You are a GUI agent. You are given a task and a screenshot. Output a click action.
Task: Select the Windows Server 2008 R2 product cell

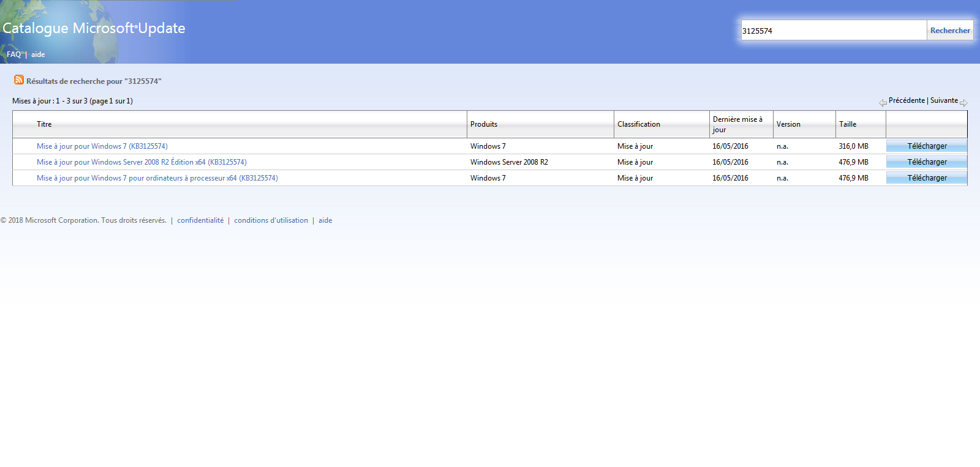coord(509,162)
